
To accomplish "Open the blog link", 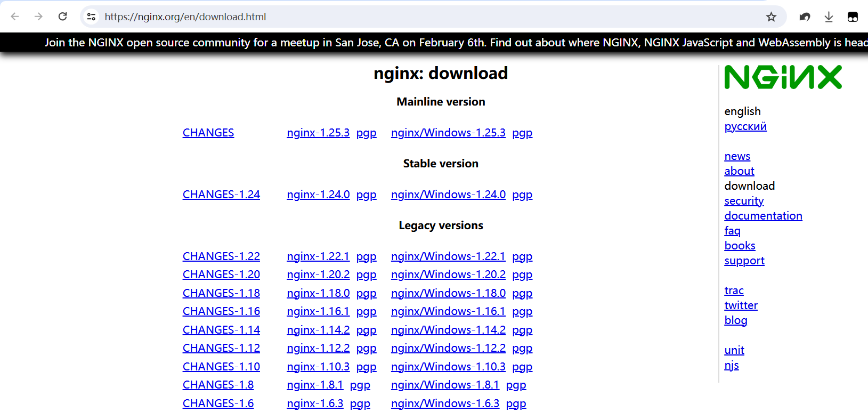I will click(x=736, y=320).
